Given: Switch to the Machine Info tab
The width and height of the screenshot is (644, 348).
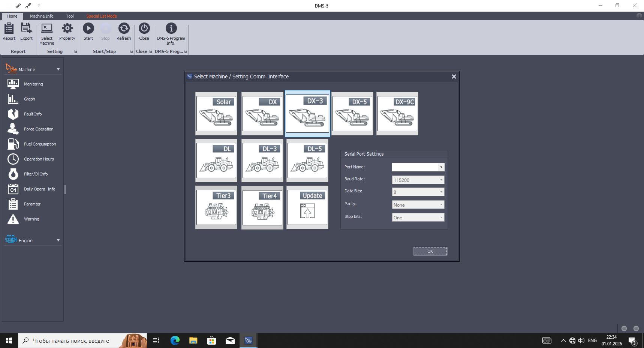Looking at the screenshot, I should (x=42, y=16).
